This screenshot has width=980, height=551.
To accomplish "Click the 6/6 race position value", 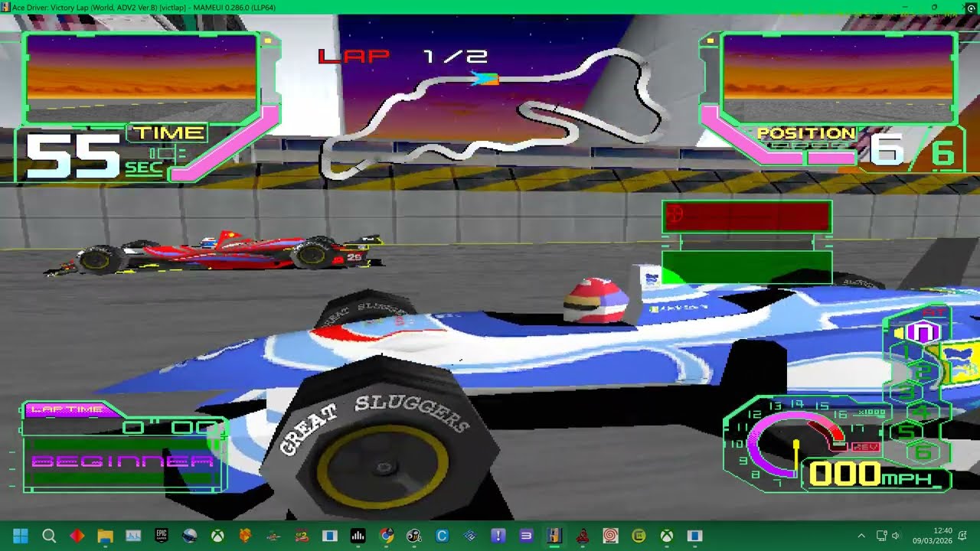I will 913,153.
